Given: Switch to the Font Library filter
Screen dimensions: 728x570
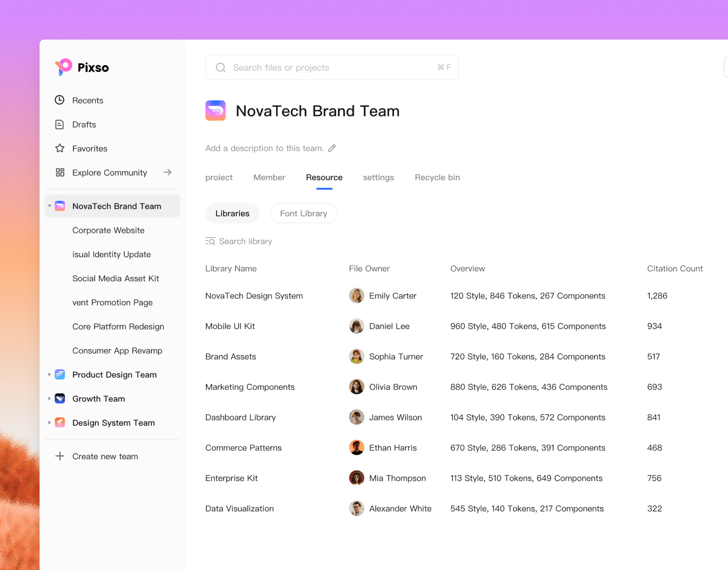Looking at the screenshot, I should pyautogui.click(x=303, y=213).
